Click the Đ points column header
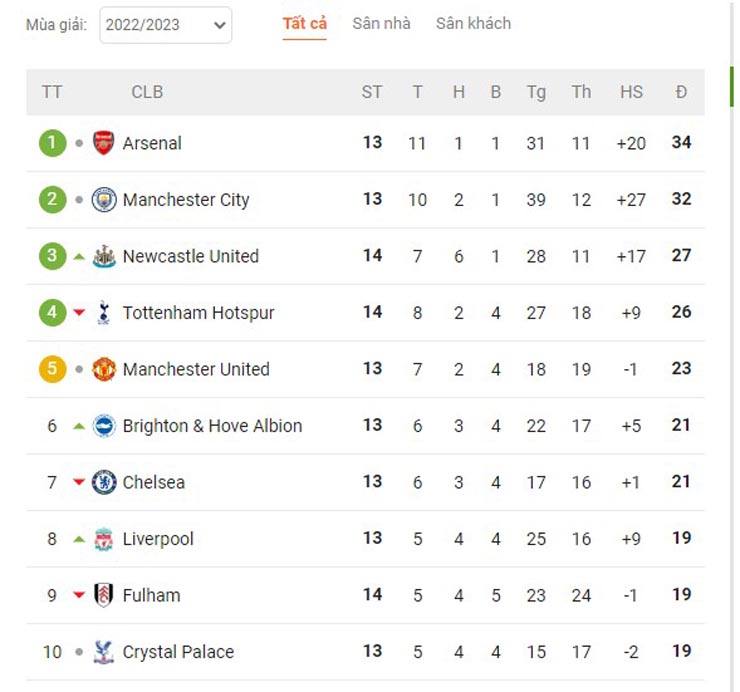Screen dimensions: 740x692 (x=681, y=92)
